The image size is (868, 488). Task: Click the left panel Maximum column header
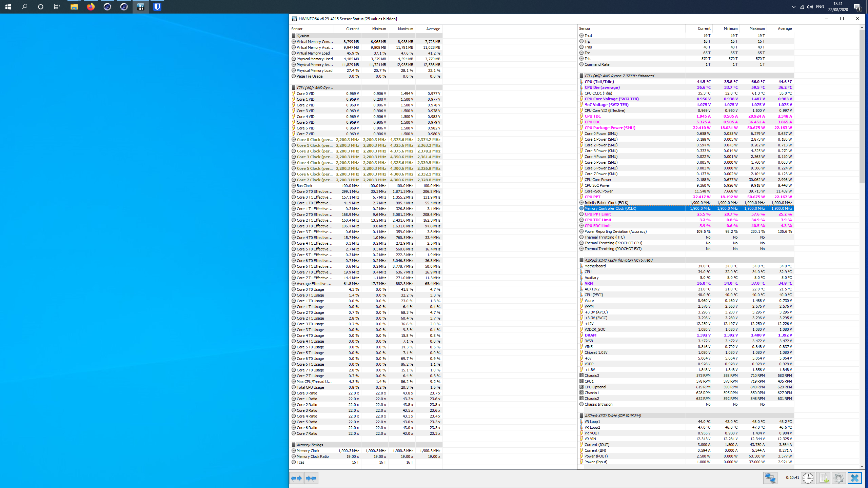[x=405, y=29]
